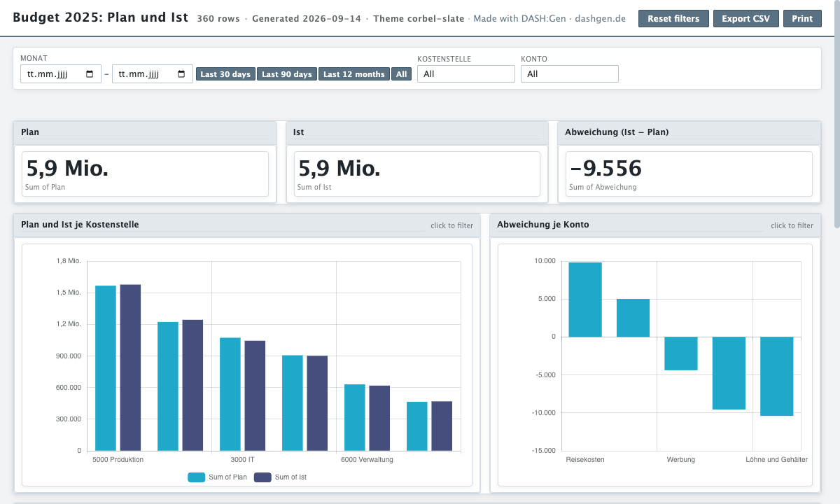Click the "Abweichung je Konto" chart title
This screenshot has height=504, width=840.
(x=543, y=225)
